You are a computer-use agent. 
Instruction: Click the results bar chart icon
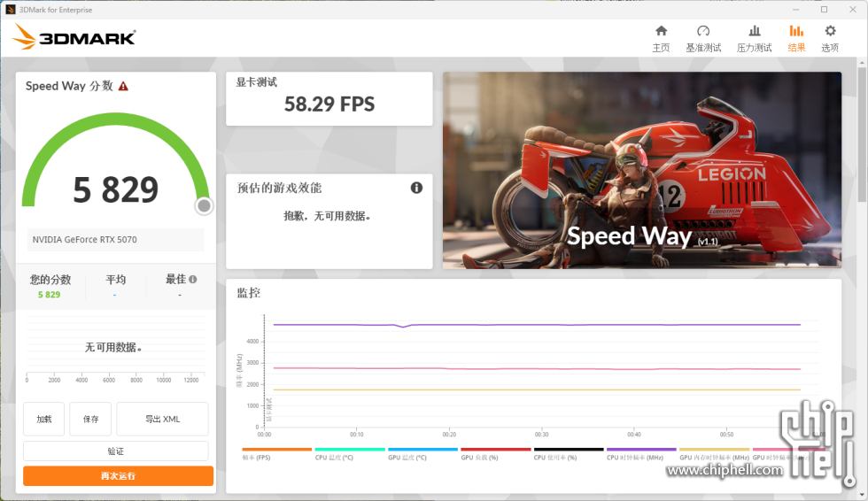point(796,30)
